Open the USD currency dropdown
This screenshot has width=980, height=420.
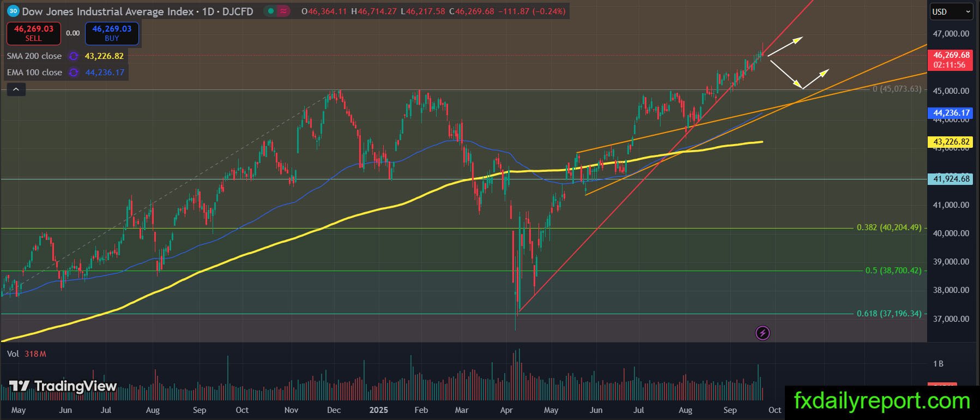click(951, 11)
